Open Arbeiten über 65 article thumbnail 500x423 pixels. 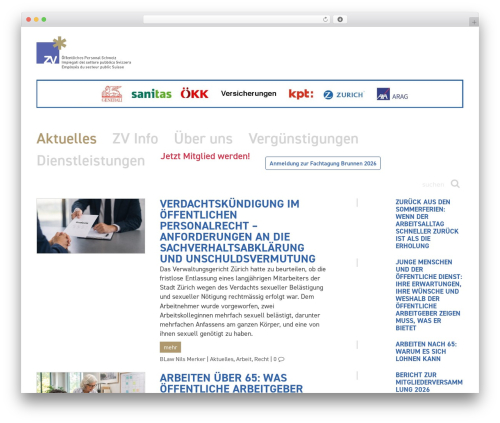[x=91, y=383]
